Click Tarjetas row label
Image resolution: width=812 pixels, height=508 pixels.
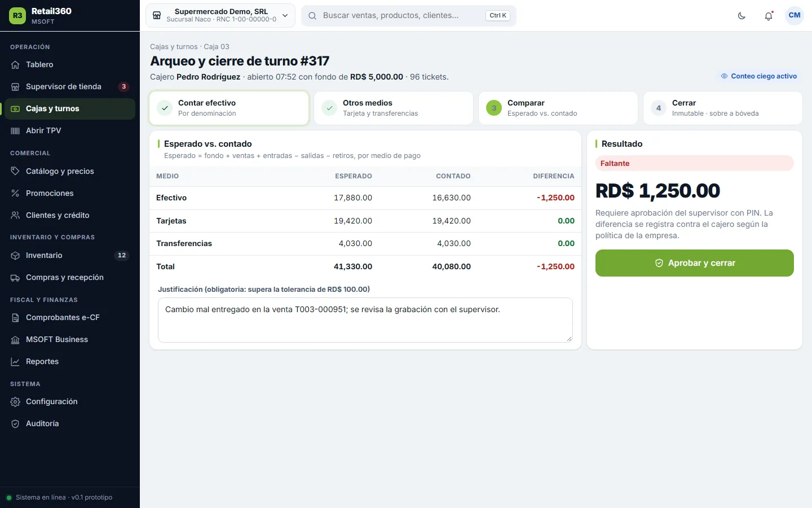click(171, 221)
